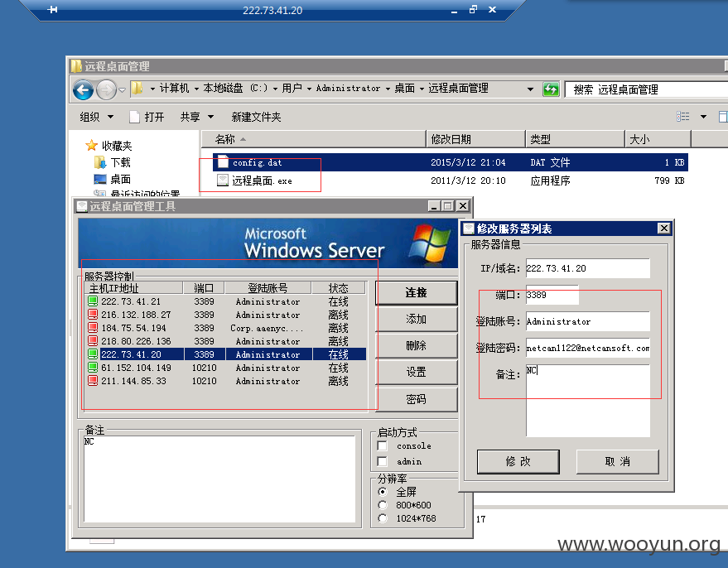The image size is (728, 568).
Task: Click the 设置 button
Action: click(416, 372)
